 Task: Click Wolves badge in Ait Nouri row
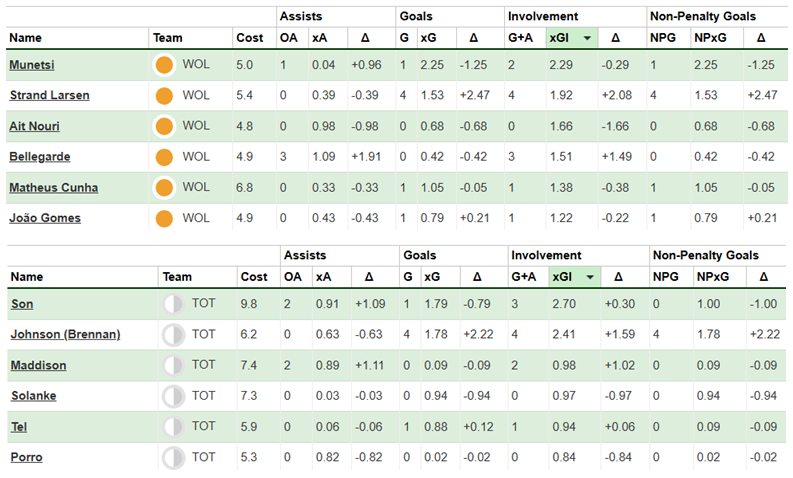(x=165, y=126)
